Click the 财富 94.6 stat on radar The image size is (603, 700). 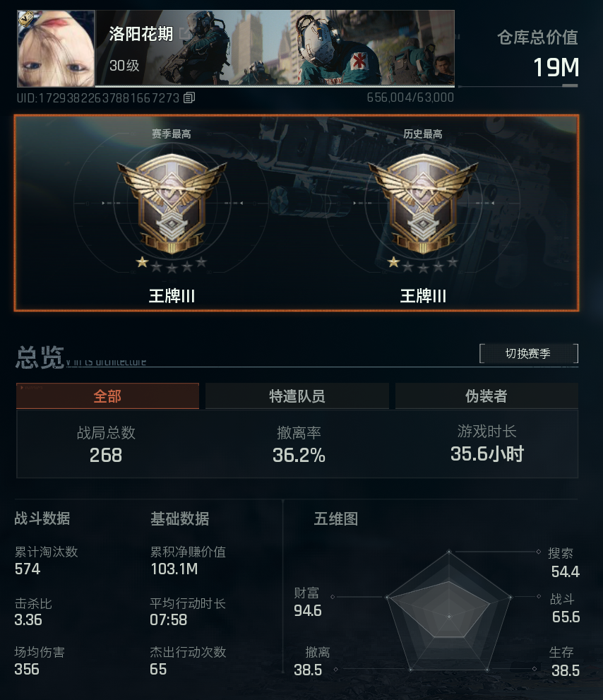pos(308,602)
